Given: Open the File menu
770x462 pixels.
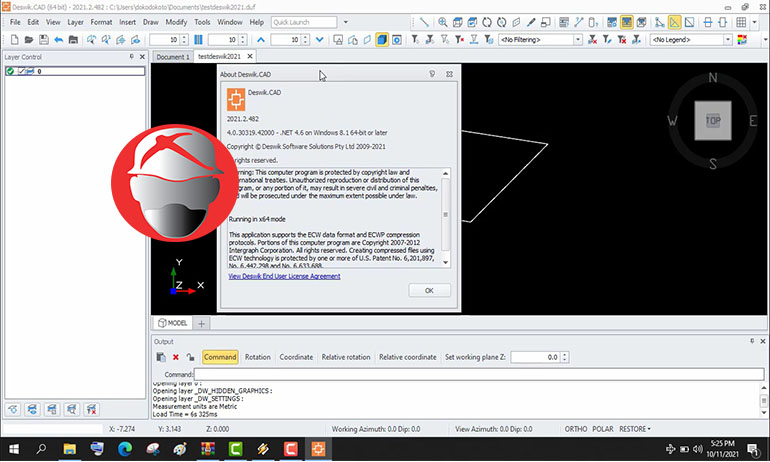Looking at the screenshot, I should click(x=15, y=22).
